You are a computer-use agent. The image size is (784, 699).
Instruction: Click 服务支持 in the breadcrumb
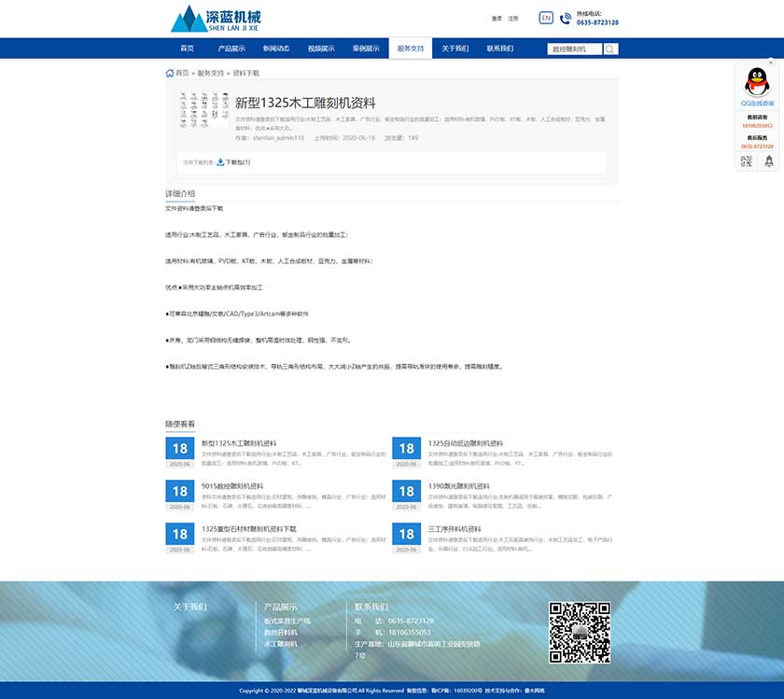point(210,73)
